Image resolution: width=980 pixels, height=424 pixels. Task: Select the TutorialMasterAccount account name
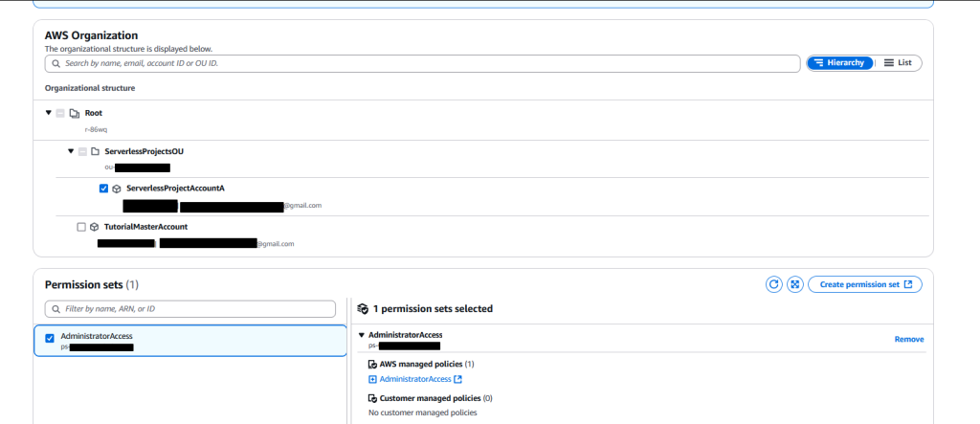click(x=145, y=227)
